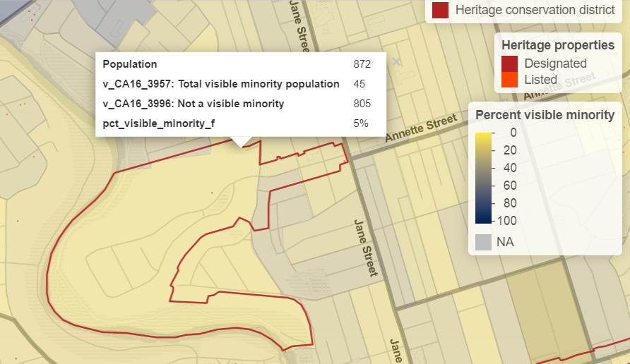Click the orange Listed legend swatch
The width and height of the screenshot is (630, 364).
[x=510, y=80]
